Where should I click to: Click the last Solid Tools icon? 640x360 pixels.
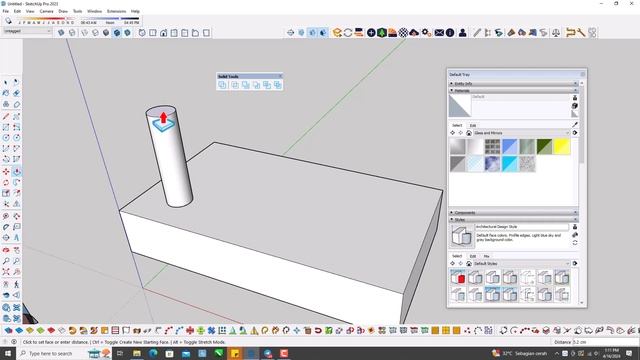(x=278, y=85)
